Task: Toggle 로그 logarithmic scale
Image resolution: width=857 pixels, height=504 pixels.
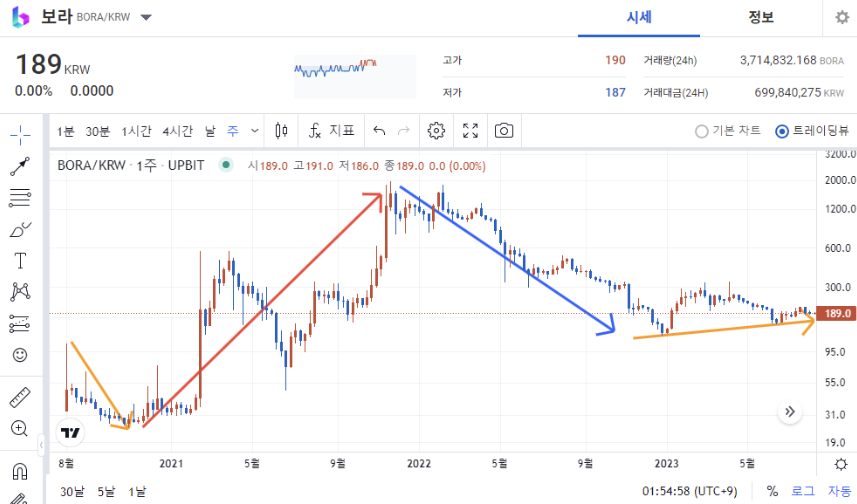Action: [x=803, y=491]
